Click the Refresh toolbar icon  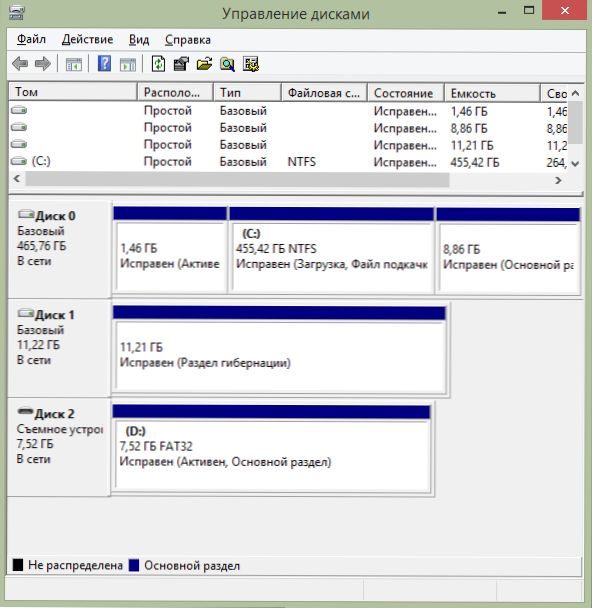(158, 64)
